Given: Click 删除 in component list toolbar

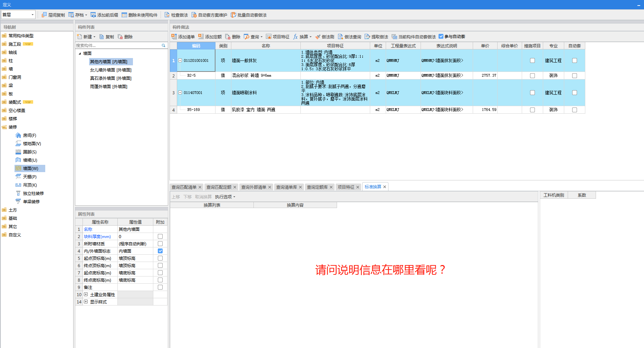Looking at the screenshot, I should pos(125,37).
